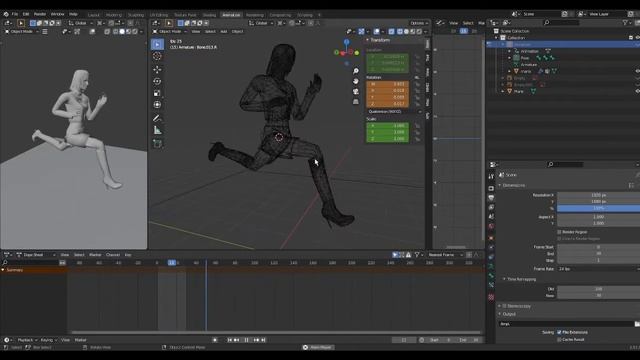640x360 pixels.
Task: Open the texture properties checker icon
Action: tap(491, 297)
